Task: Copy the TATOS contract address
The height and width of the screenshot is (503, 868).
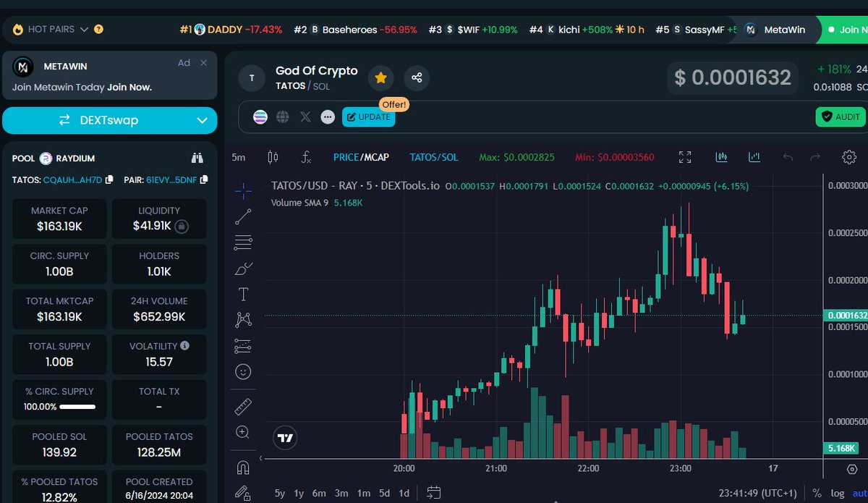Action: tap(109, 179)
